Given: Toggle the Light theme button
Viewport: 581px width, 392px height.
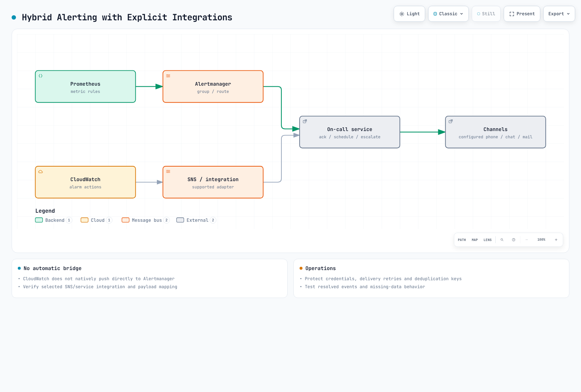Looking at the screenshot, I should pos(409,14).
